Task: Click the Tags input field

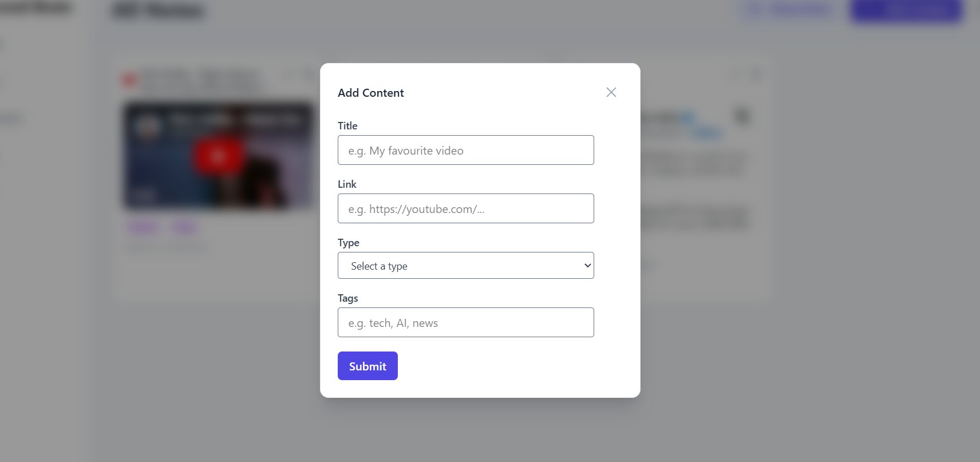Action: 465,322
